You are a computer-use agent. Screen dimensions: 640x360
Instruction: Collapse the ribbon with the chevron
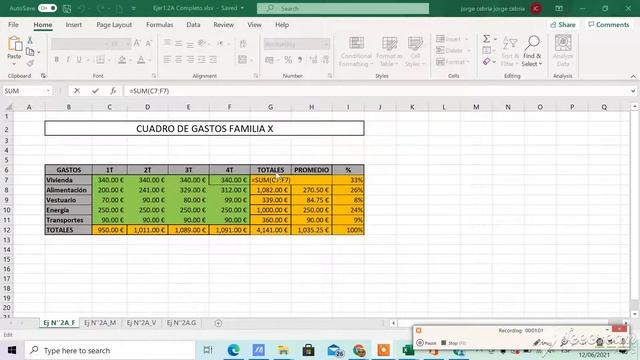click(633, 76)
